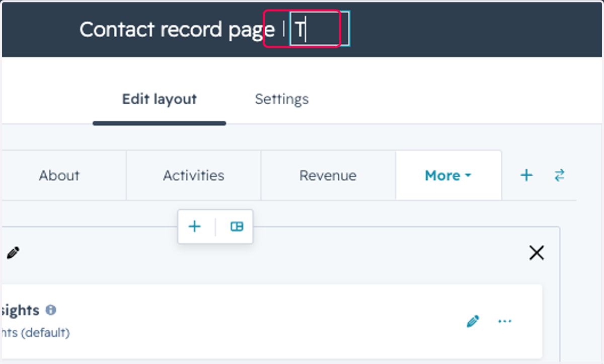Click the reorder tabs swap-arrows icon
The height and width of the screenshot is (364, 604).
click(x=560, y=175)
